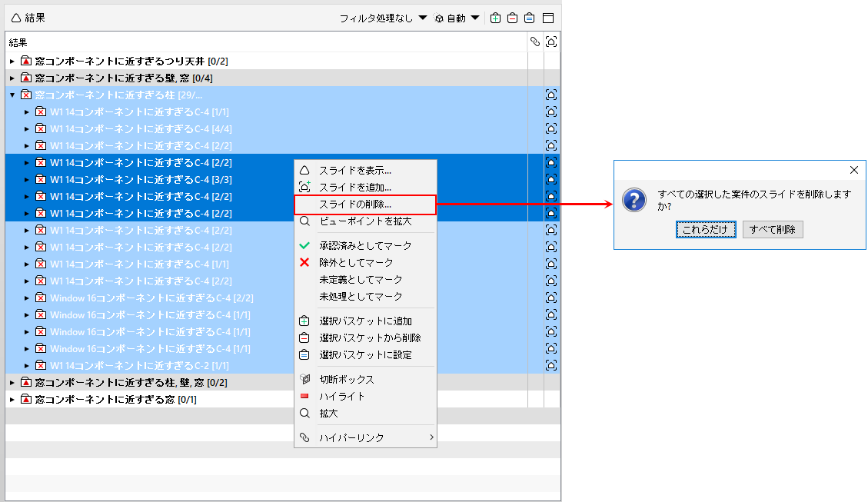Click the panel window layout icon in toolbar

pos(548,18)
